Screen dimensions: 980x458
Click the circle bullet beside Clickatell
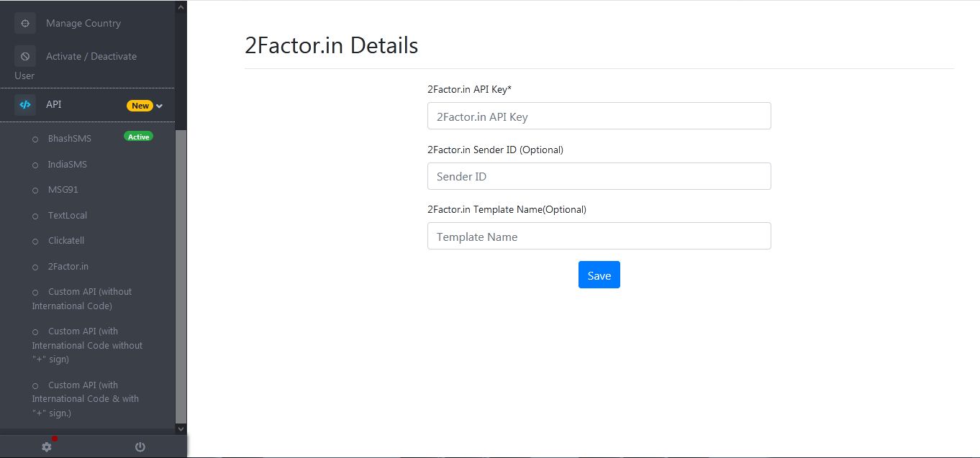click(35, 242)
